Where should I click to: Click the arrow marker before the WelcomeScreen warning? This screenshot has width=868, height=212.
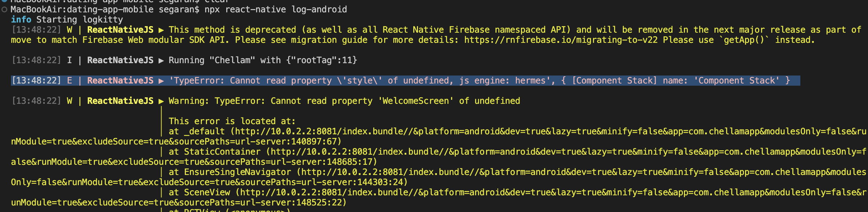(x=161, y=101)
